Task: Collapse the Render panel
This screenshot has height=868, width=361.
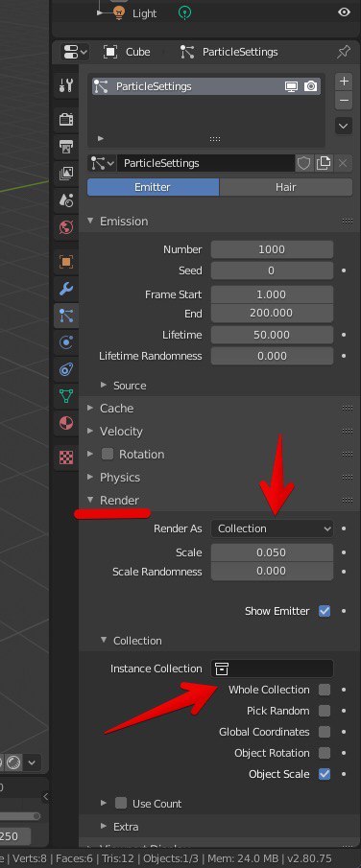Action: (x=90, y=500)
